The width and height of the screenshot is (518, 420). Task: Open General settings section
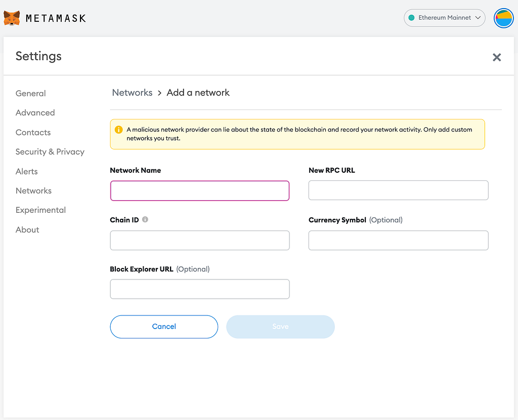pyautogui.click(x=31, y=94)
